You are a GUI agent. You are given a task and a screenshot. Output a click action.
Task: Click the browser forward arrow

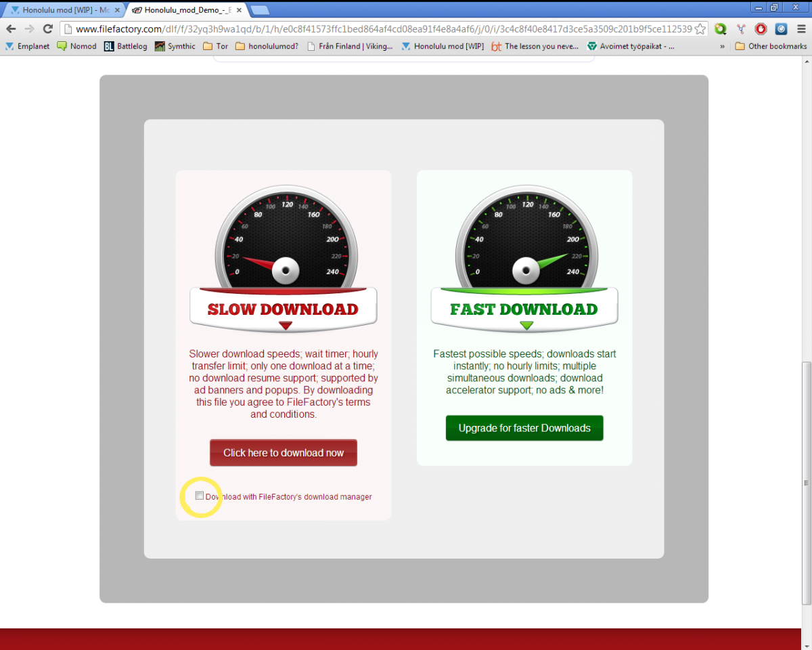point(29,29)
